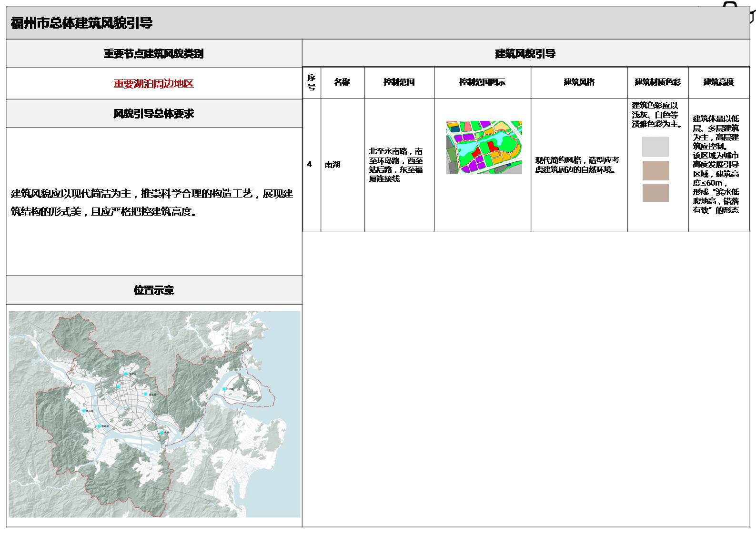Click the control range text starting 北至永南路
The height and width of the screenshot is (534, 756).
click(396, 165)
